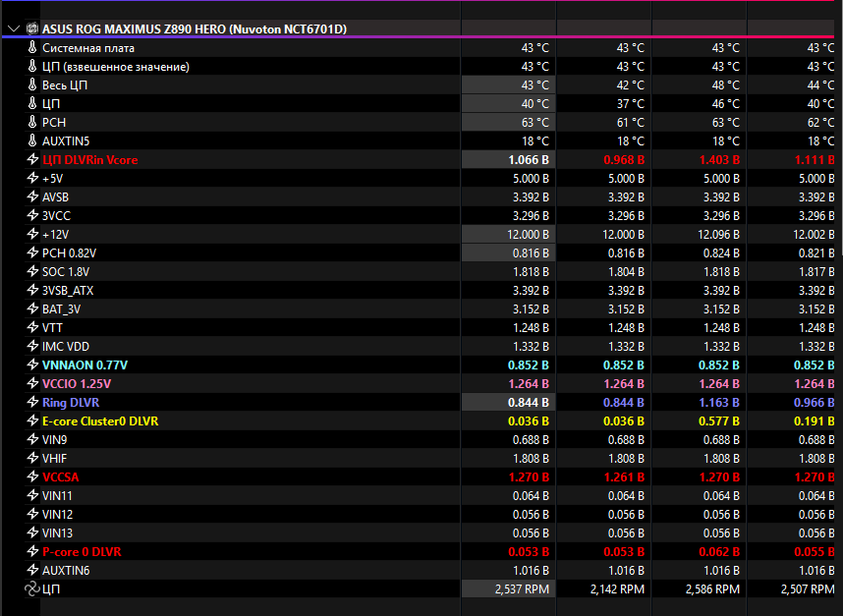Viewport: 843px width, 616px height.
Task: Select the VNNAON 0.77V cyan label
Action: [x=84, y=364]
